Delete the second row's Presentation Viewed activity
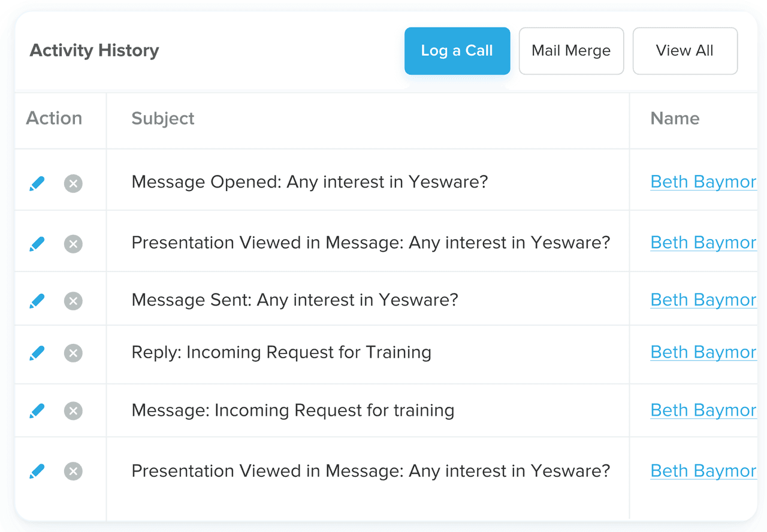Image resolution: width=767 pixels, height=532 pixels. coord(73,244)
